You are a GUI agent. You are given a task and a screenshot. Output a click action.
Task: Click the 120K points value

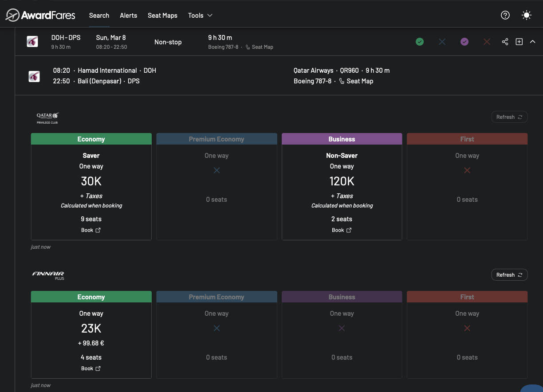tap(342, 181)
